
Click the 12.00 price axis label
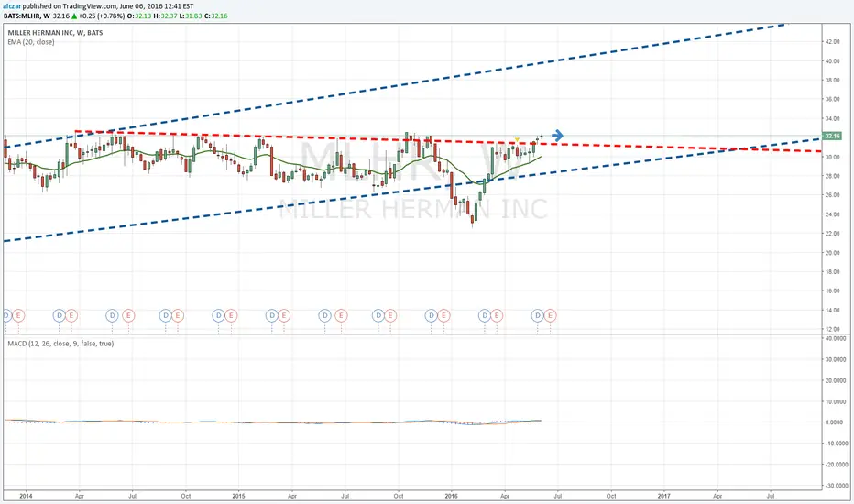832,329
